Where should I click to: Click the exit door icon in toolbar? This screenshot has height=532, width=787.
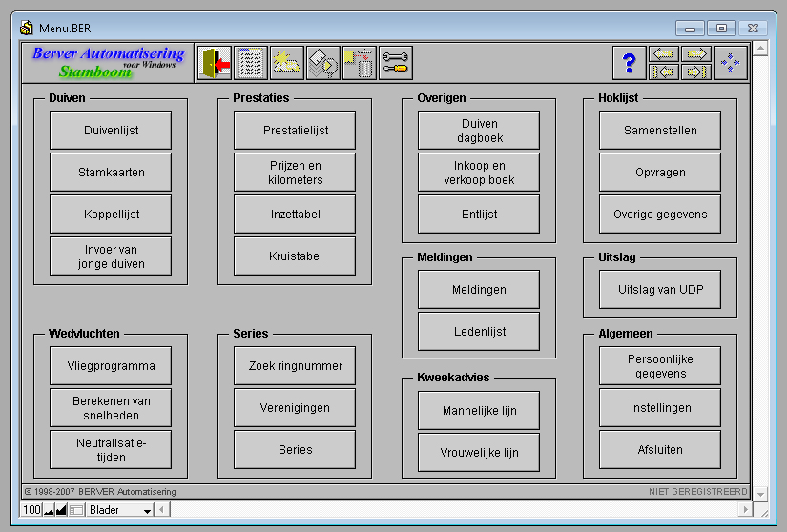click(x=215, y=63)
